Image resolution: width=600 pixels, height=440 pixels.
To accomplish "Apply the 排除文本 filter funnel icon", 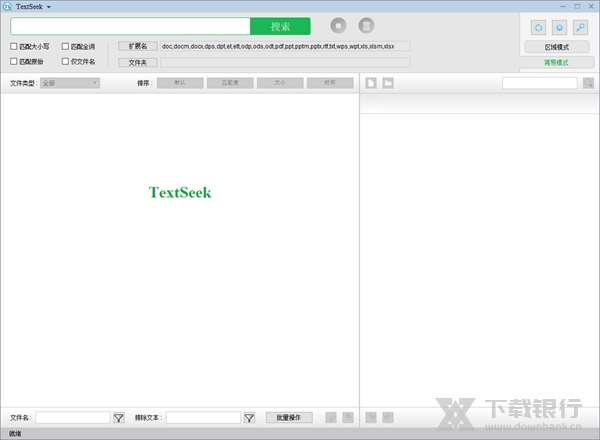I will [249, 418].
